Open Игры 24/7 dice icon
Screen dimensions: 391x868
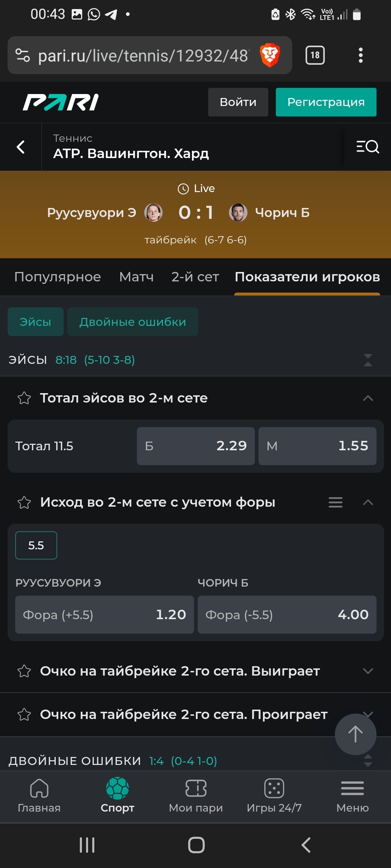[x=274, y=788]
